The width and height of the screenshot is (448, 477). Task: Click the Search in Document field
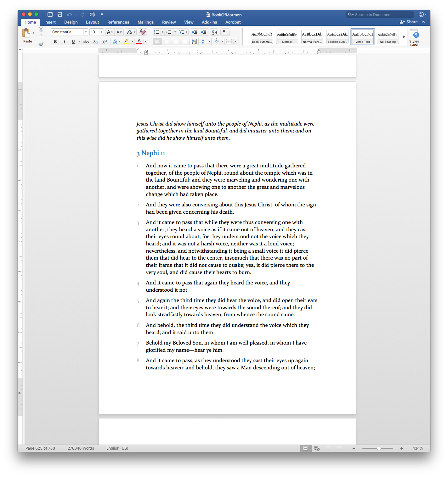[x=380, y=14]
